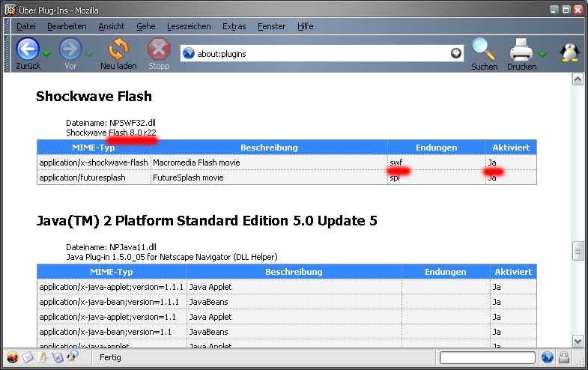Click the Shockwave Flash heading

tap(94, 97)
